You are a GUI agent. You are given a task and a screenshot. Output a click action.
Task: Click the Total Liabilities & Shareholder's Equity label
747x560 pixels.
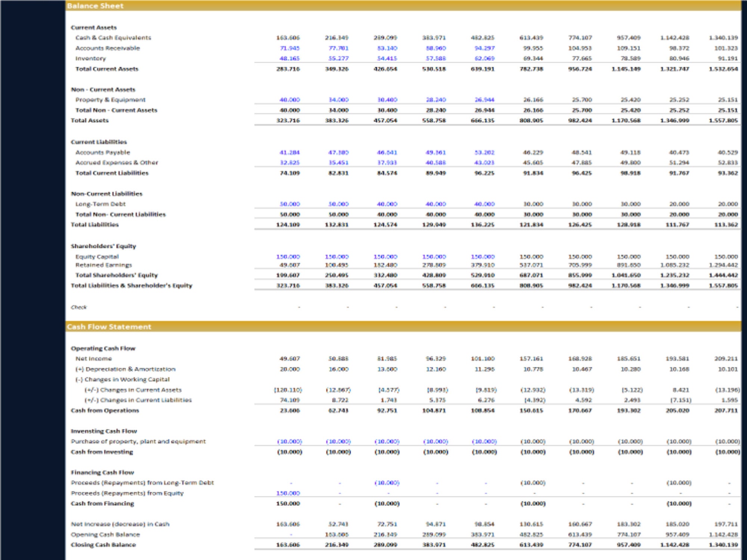pyautogui.click(x=131, y=286)
